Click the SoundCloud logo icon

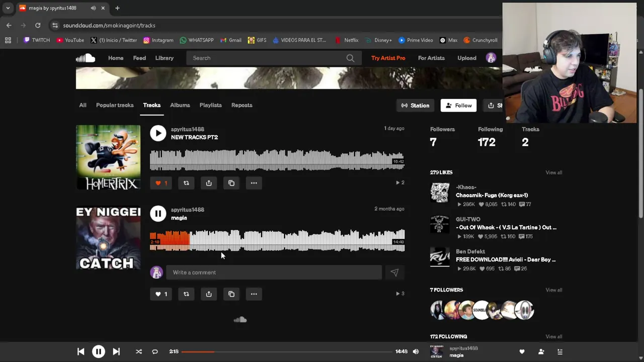[86, 58]
